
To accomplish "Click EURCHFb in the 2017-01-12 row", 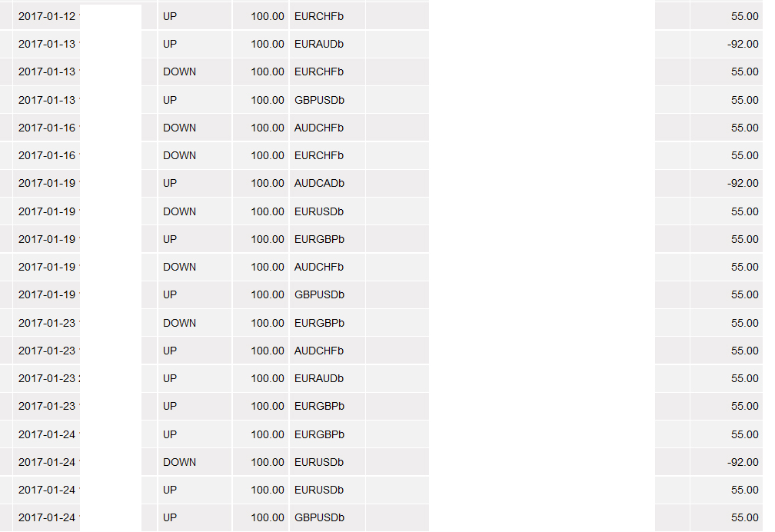I will coord(319,16).
